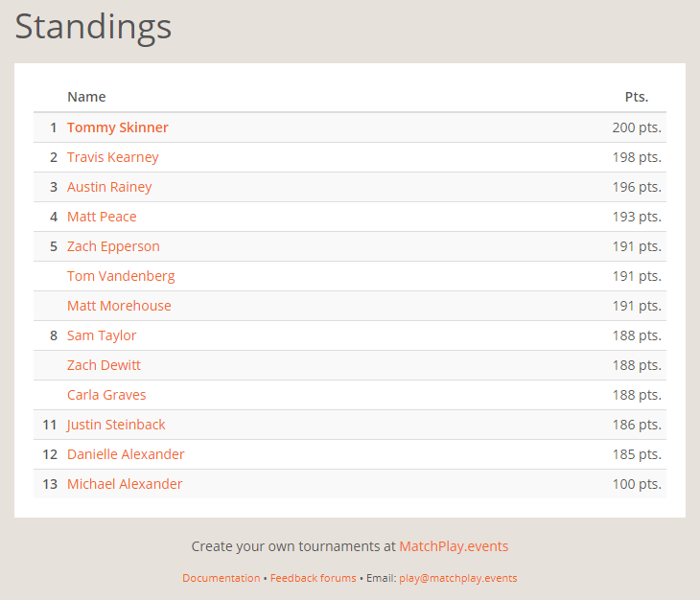Image resolution: width=700 pixels, height=600 pixels.
Task: Visit the MatchPlay.events website link
Action: point(454,546)
